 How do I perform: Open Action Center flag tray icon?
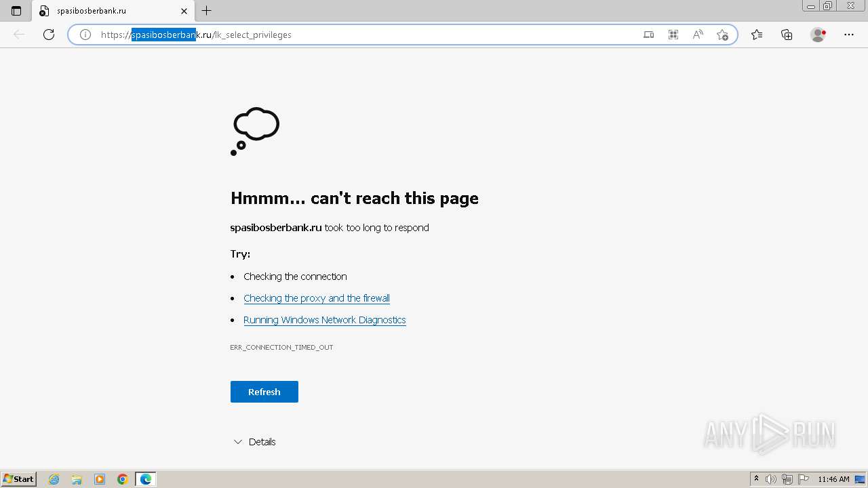click(x=804, y=479)
